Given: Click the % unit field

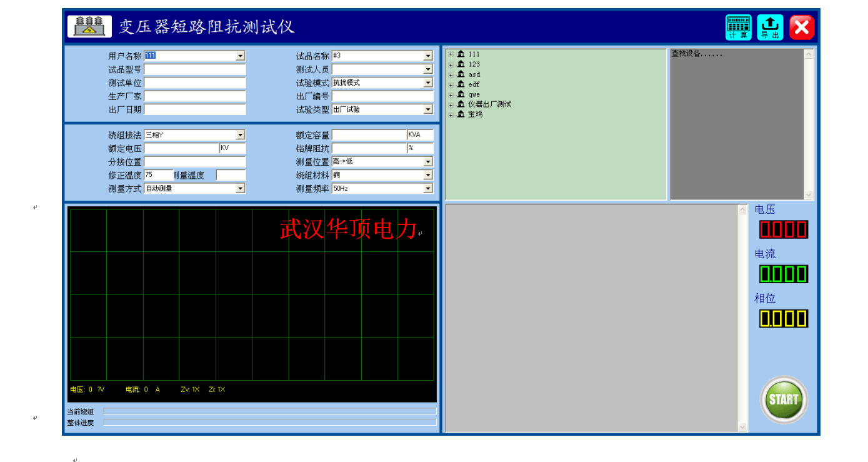Looking at the screenshot, I should pyautogui.click(x=420, y=148).
